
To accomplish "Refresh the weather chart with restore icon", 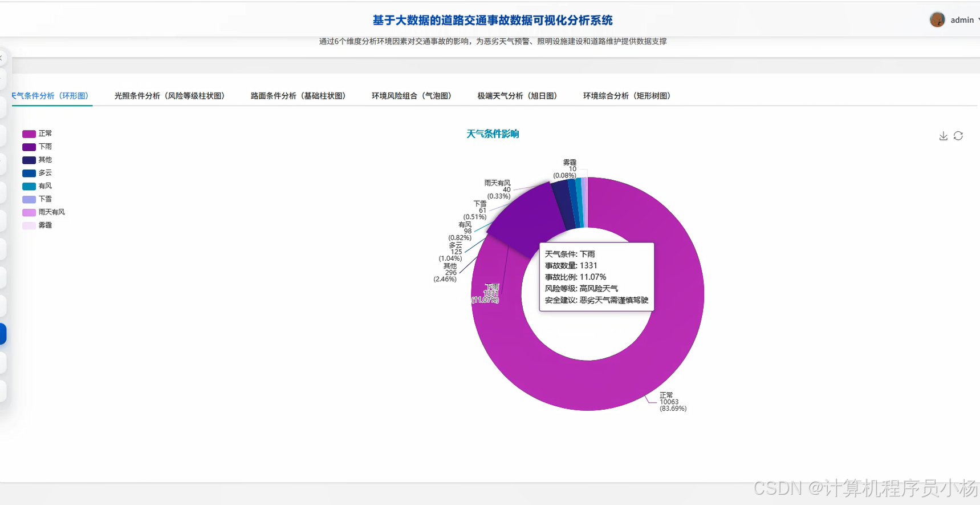I will click(958, 136).
